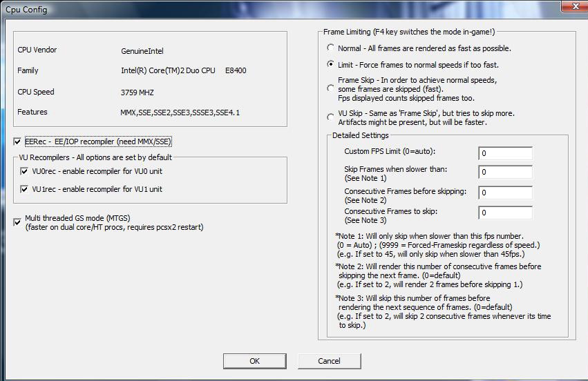The image size is (588, 381).
Task: Click the GenuineIntel vendor value
Action: (x=142, y=51)
